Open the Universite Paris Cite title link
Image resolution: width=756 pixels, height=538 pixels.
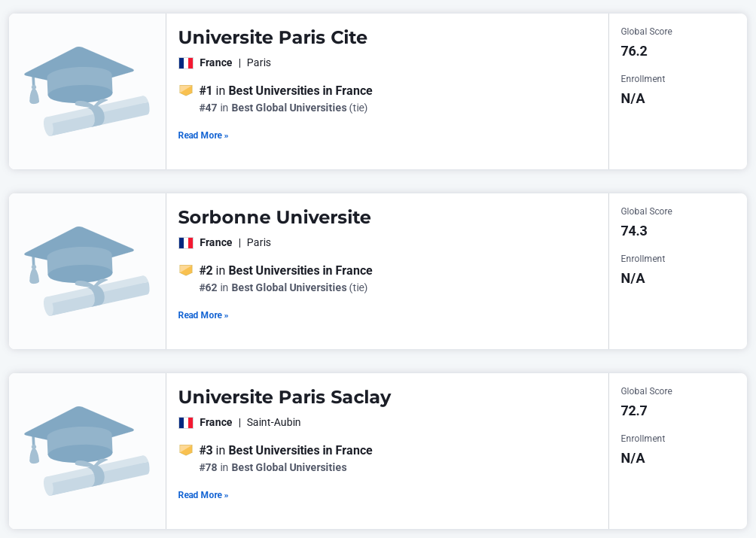pyautogui.click(x=273, y=38)
